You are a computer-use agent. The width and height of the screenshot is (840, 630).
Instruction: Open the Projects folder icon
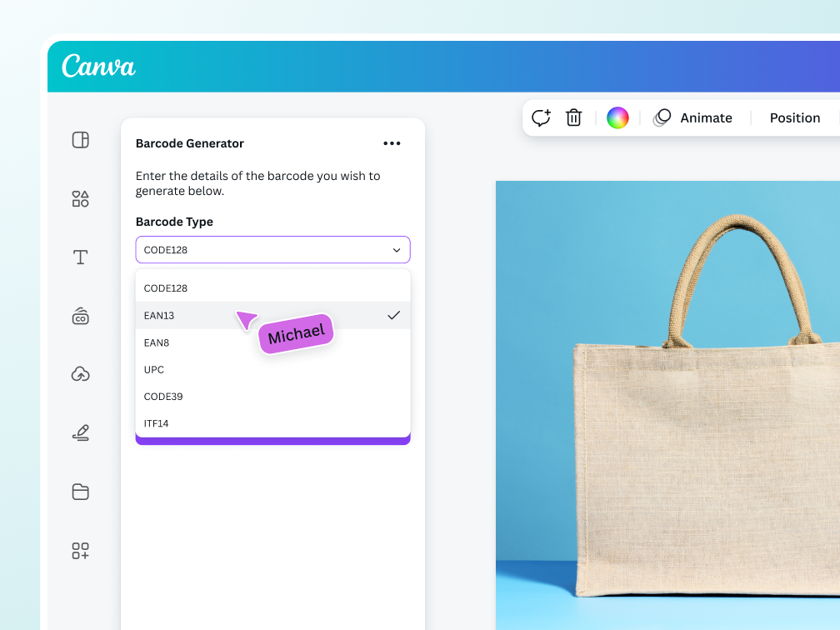[x=80, y=492]
